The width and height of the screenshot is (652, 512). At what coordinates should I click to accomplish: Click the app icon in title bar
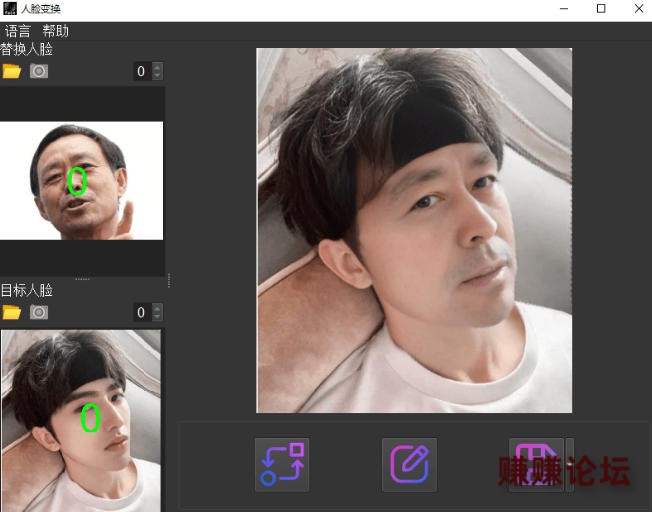click(x=10, y=9)
